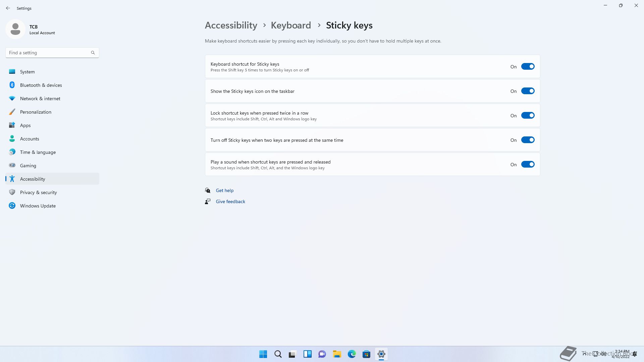Open Windows Update settings
The image size is (644, 362).
tap(52, 205)
